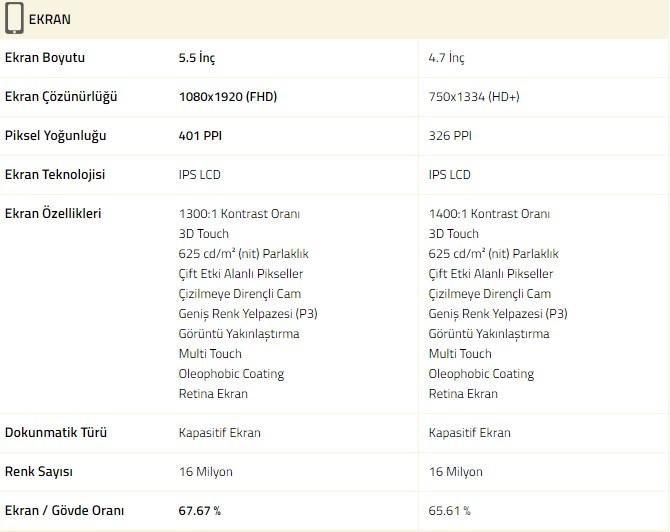Select the Piksel Yoğunluğu row label
Screen dimensions: 670x532
(x=56, y=136)
